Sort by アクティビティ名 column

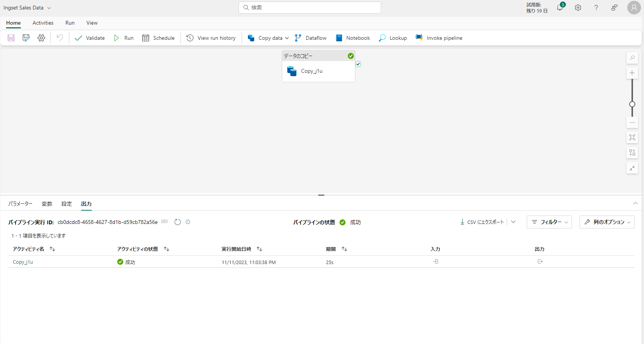pyautogui.click(x=52, y=249)
